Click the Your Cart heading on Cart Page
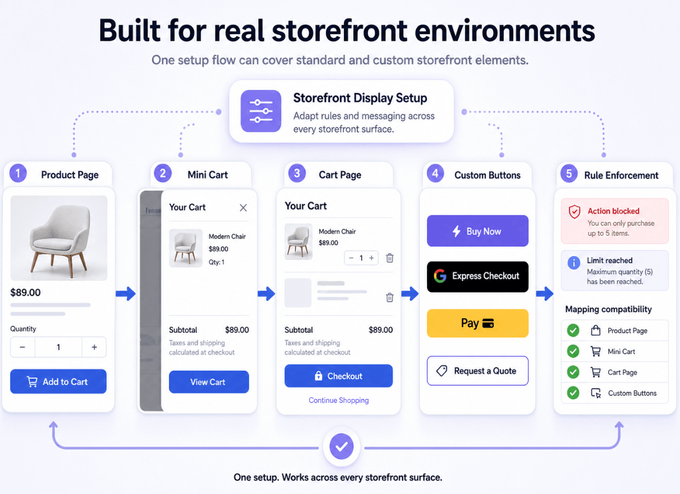Image resolution: width=680 pixels, height=494 pixels. pyautogui.click(x=306, y=206)
